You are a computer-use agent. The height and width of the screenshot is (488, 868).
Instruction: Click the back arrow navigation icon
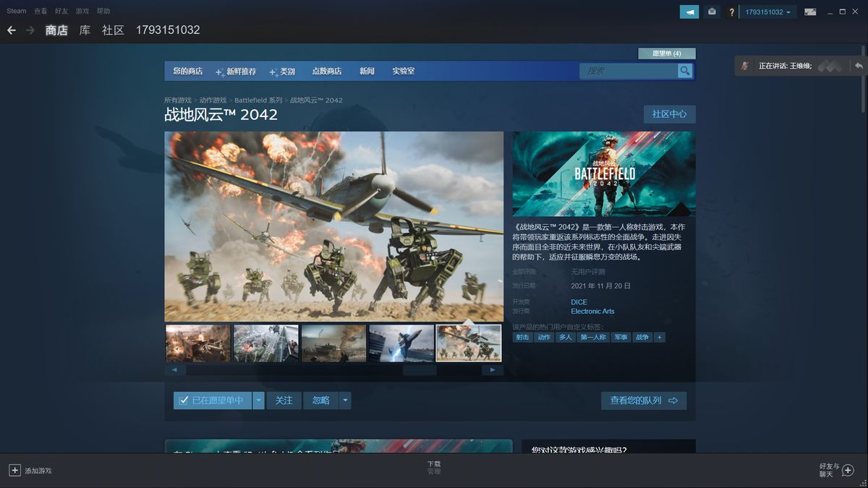[12, 30]
